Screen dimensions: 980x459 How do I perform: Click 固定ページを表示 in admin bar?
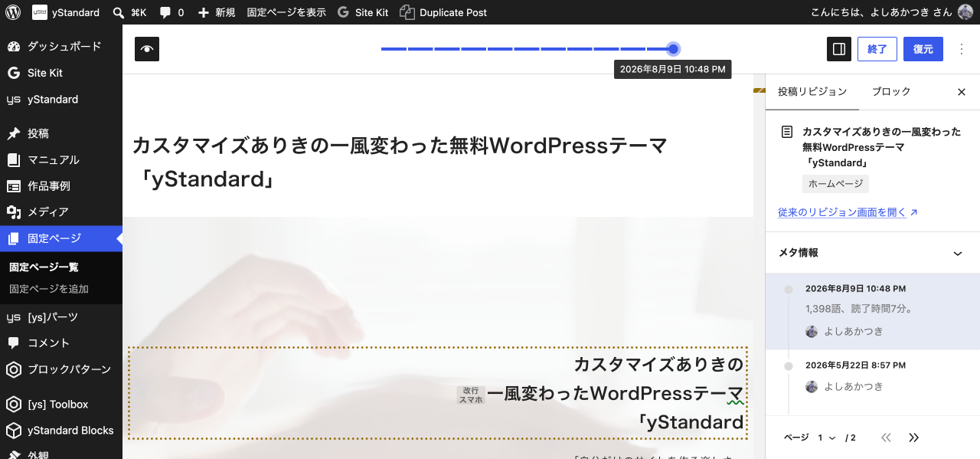[x=286, y=12]
